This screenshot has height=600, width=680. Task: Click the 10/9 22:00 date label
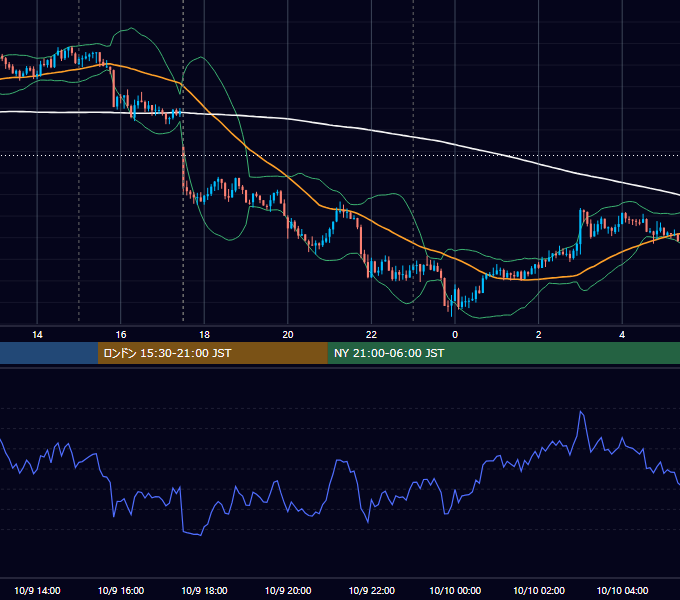pos(372,590)
